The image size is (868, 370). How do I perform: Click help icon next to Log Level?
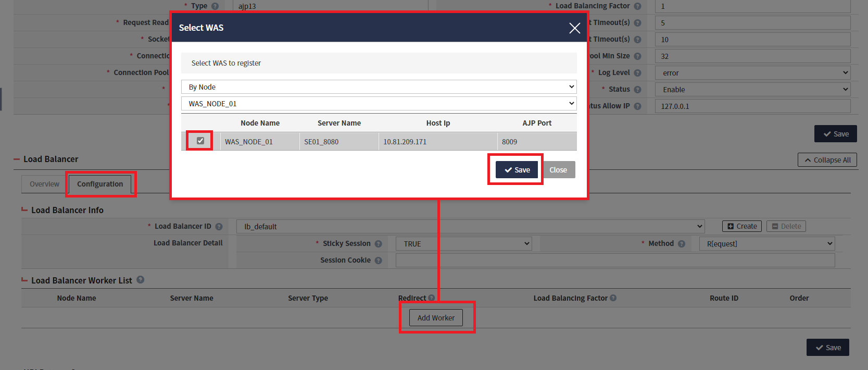(x=637, y=73)
